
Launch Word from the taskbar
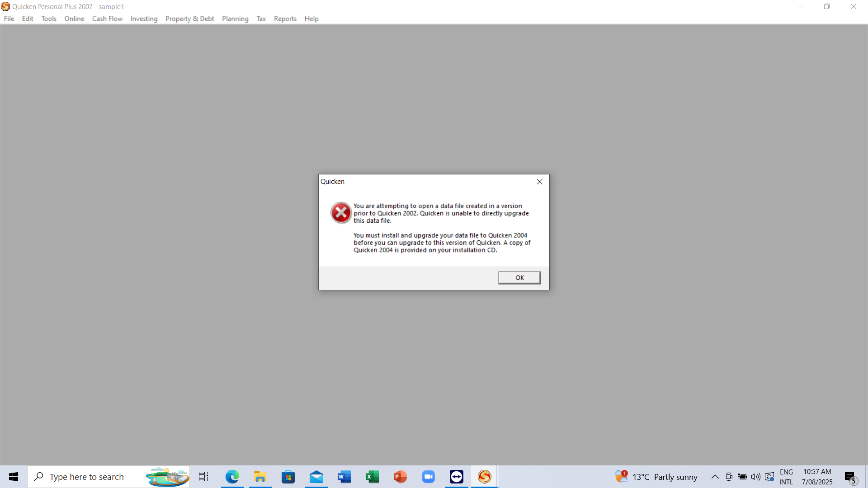(344, 477)
